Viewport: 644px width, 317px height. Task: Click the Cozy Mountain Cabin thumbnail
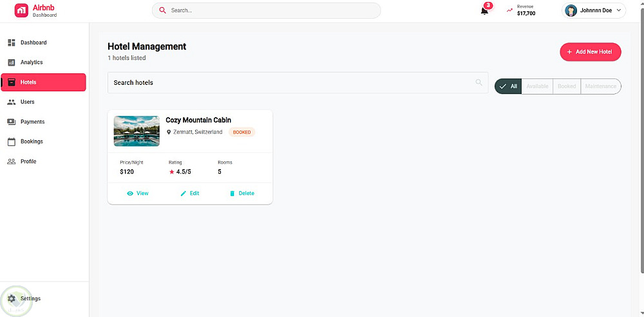137,131
